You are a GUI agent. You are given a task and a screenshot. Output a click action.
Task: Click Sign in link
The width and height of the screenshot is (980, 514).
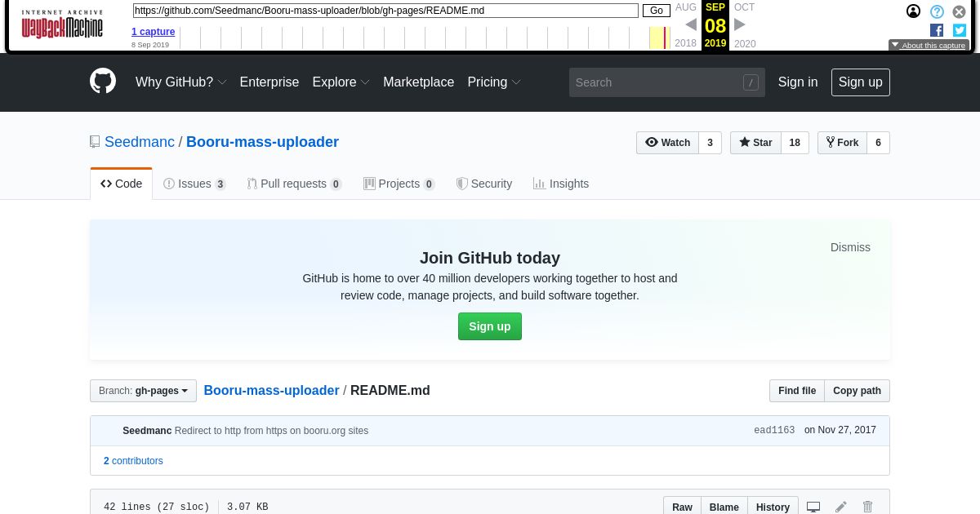(x=798, y=82)
